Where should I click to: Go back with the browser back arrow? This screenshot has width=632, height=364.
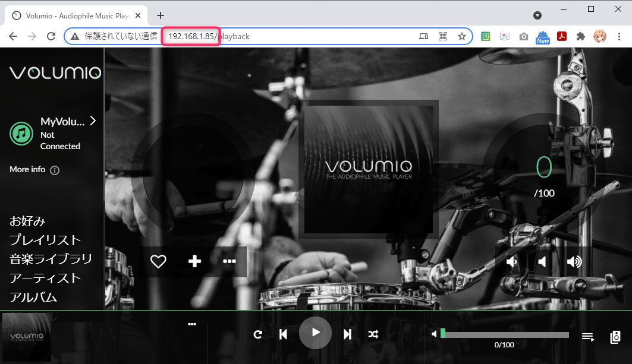coord(13,36)
